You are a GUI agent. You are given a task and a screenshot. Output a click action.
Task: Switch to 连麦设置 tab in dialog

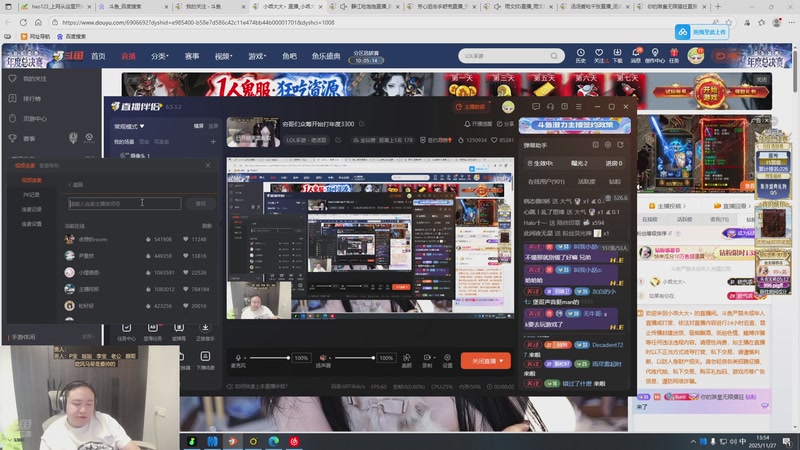pyautogui.click(x=32, y=224)
